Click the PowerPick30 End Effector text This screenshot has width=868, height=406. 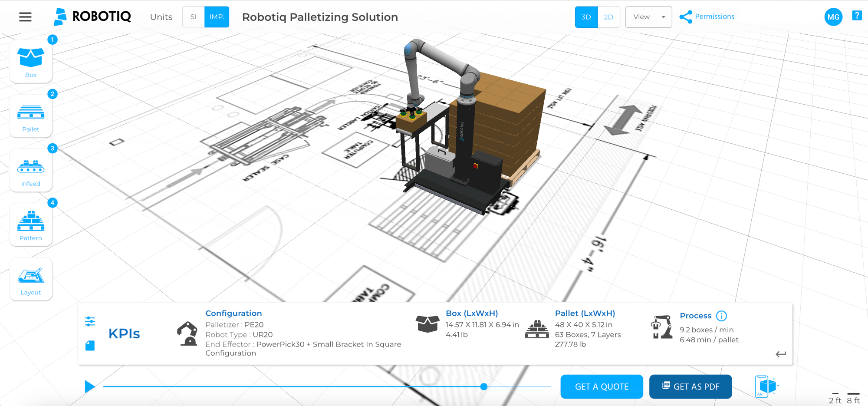[303, 348]
